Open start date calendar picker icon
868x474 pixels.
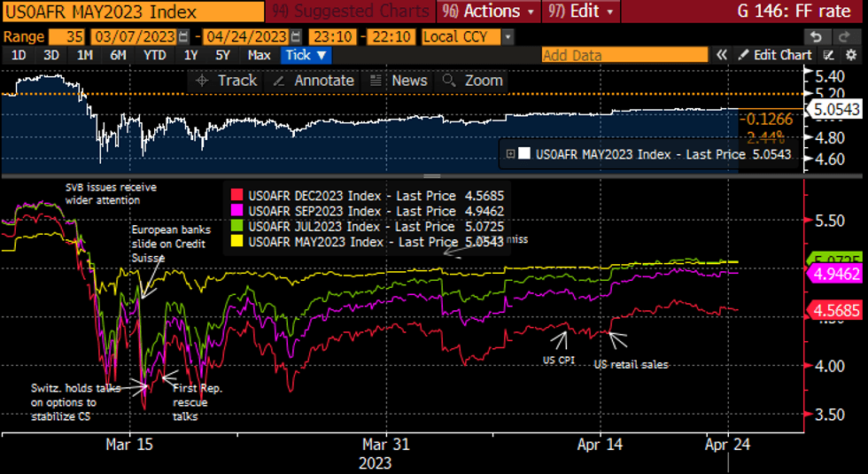pos(182,36)
